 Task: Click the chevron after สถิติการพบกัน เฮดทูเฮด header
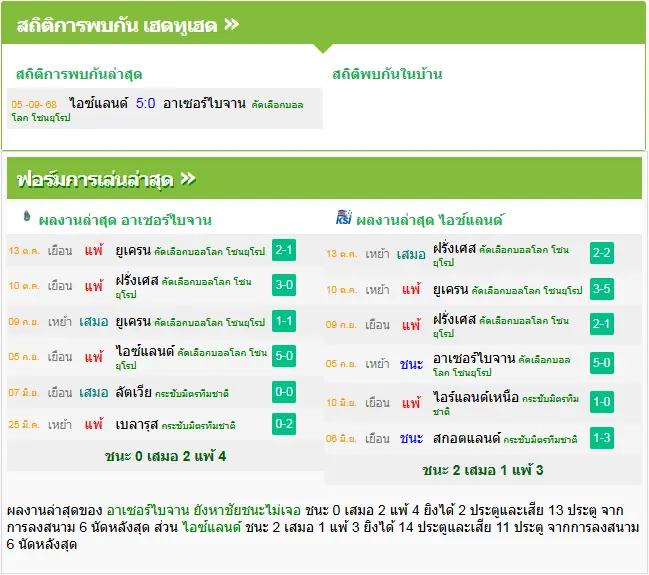coord(231,24)
